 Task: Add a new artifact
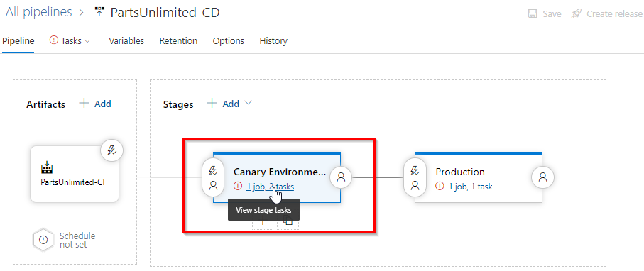point(95,104)
